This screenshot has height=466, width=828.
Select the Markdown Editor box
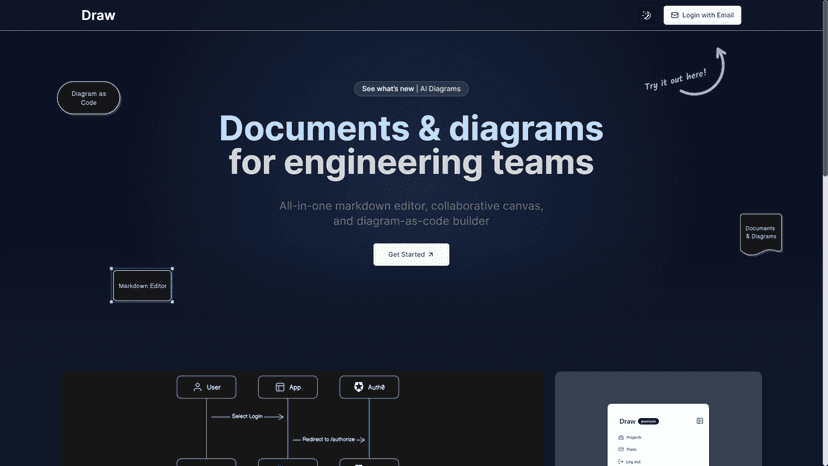pyautogui.click(x=142, y=286)
